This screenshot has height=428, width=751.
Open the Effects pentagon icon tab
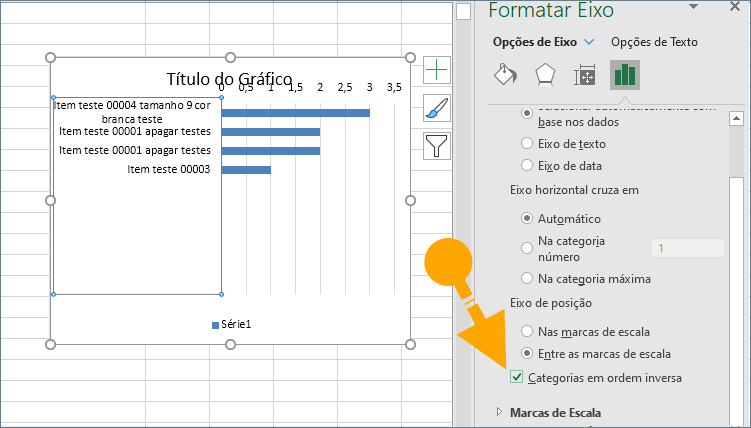545,75
